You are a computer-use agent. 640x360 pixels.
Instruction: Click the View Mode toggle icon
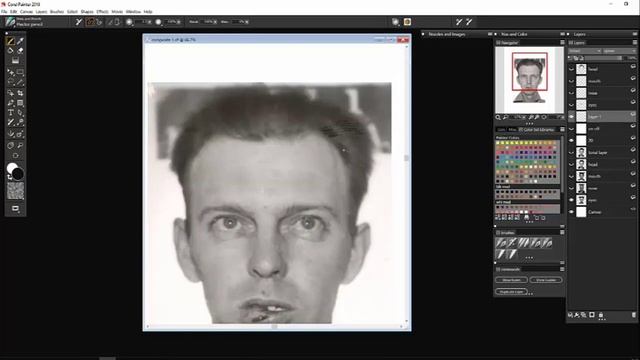point(16,209)
